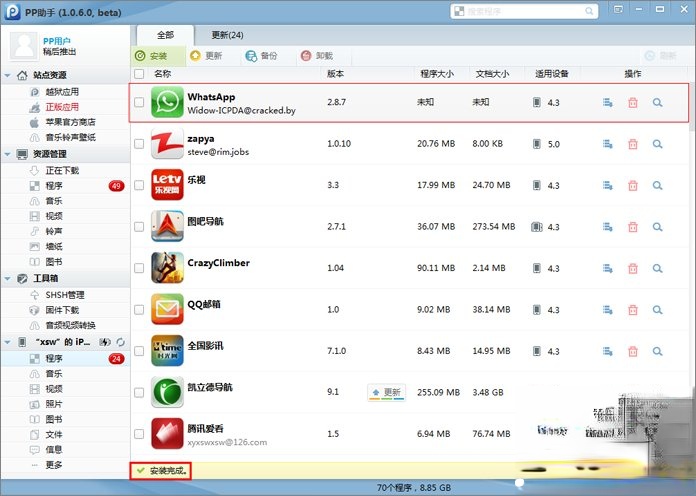Screen dimensions: 696x496
Task: Click the search programs input field
Action: coord(524,11)
